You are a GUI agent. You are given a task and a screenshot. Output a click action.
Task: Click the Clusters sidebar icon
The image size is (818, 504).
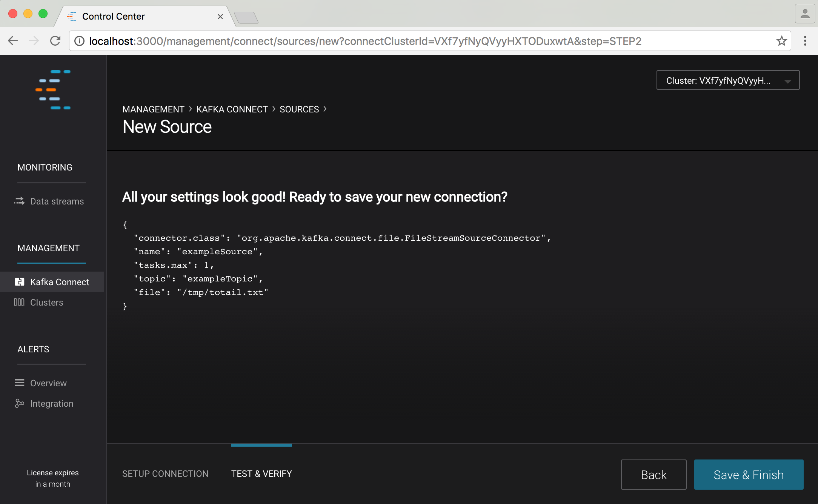[19, 302]
